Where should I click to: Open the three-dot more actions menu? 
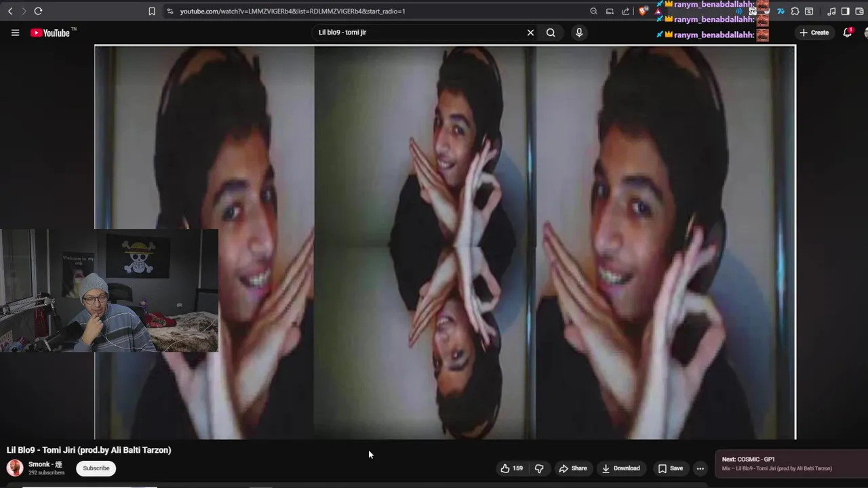point(701,468)
